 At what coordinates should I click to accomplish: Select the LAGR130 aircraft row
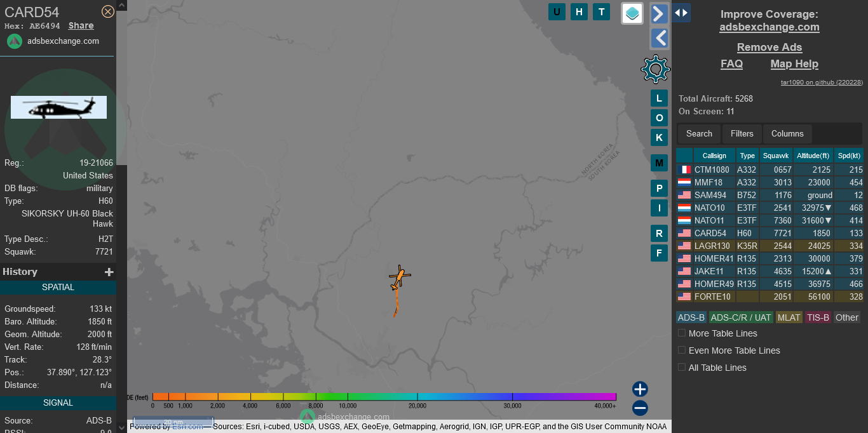(770, 246)
